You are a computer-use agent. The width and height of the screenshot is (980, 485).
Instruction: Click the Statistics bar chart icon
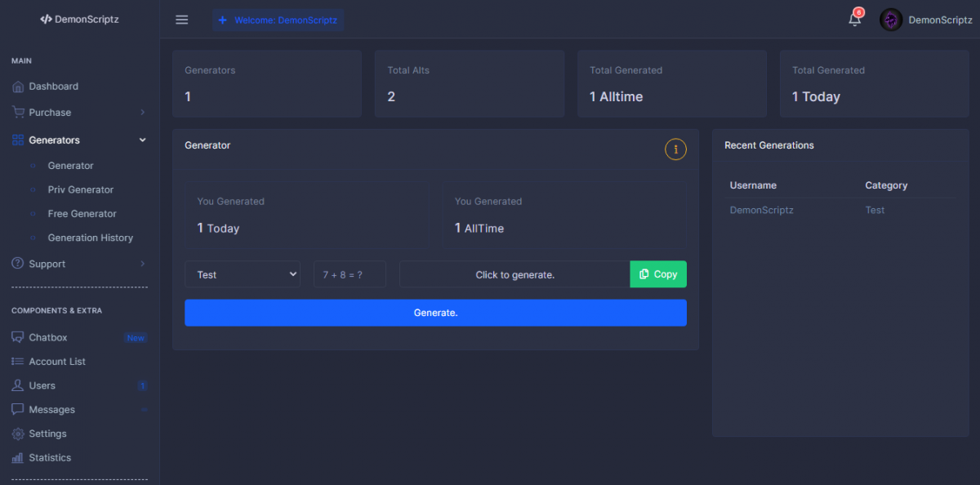[18, 458]
